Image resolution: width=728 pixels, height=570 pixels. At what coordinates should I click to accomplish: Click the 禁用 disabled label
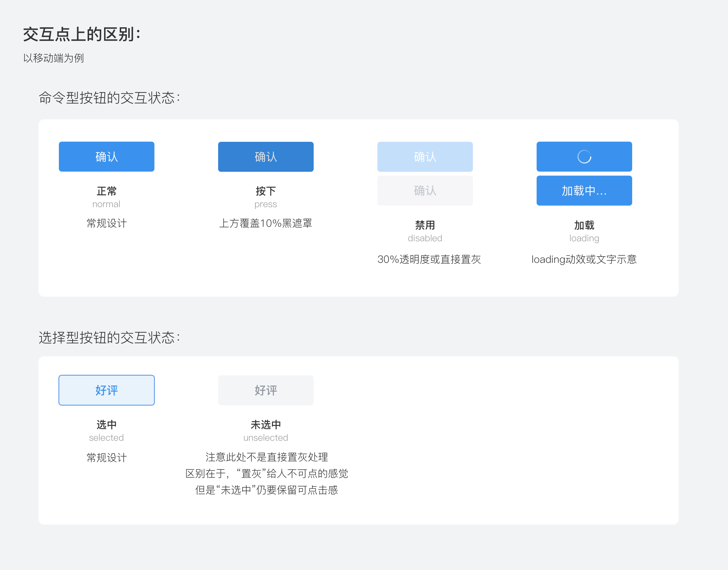pos(425,225)
